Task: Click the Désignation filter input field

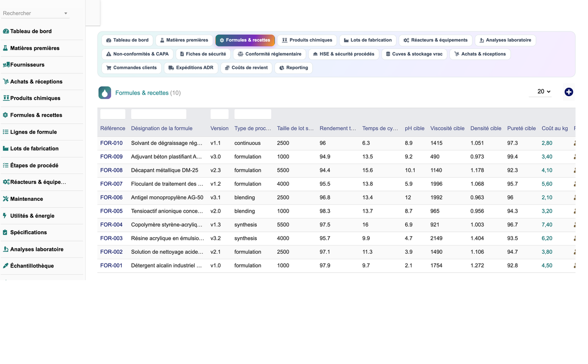Action: 159,114
